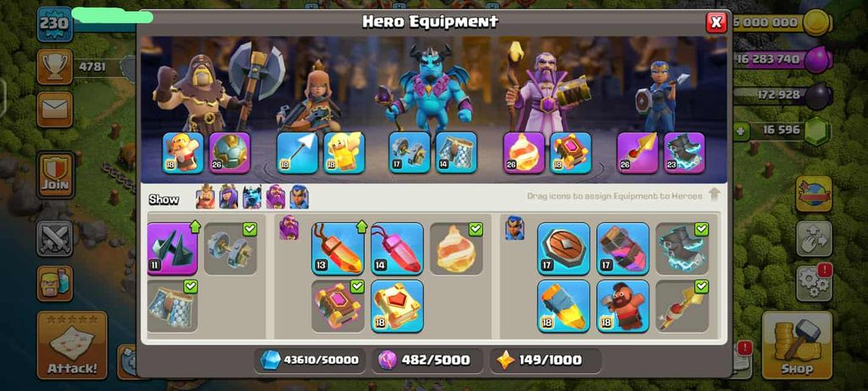
Task: Select the Spiky Ball equipment level 11
Action: click(172, 248)
